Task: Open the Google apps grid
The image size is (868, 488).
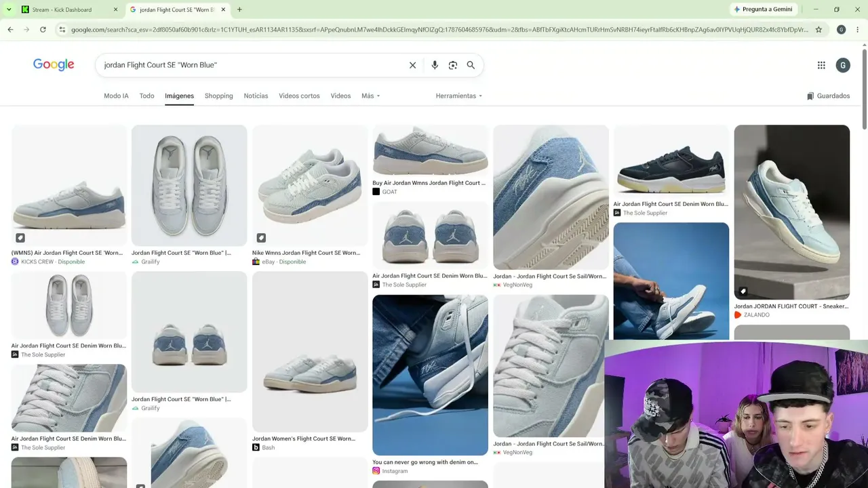Action: coord(821,65)
